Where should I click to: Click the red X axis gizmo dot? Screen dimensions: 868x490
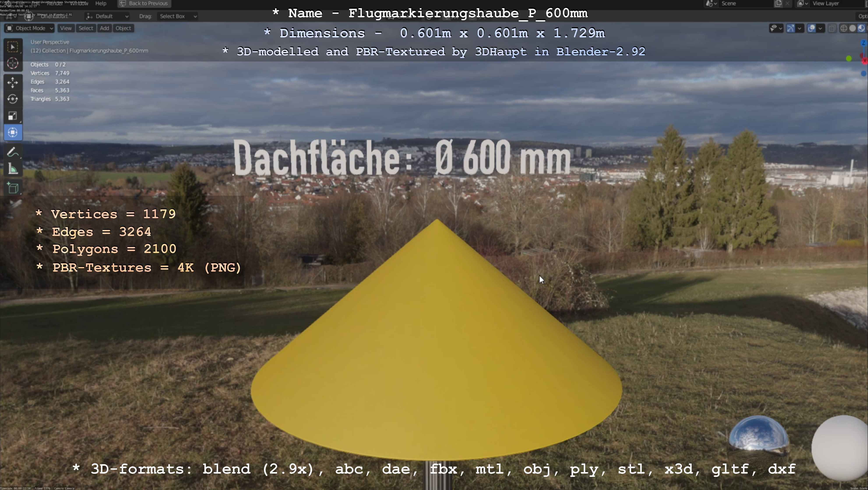[865, 61]
